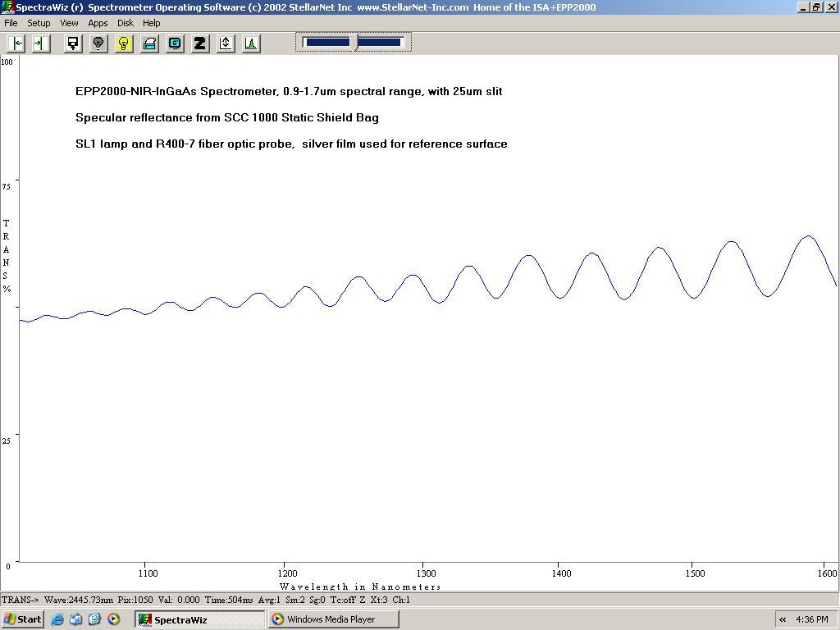Open the Disk menu
The height and width of the screenshot is (630, 840).
(x=126, y=23)
